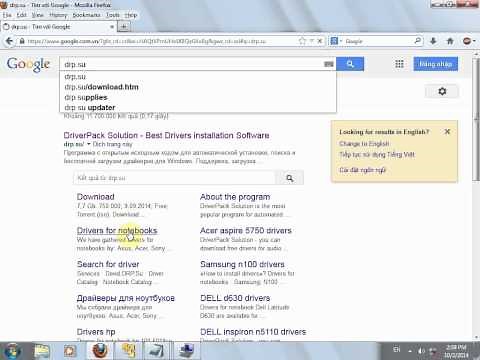Switch to Firefox in the taskbar
The width and height of the screenshot is (480, 360).
point(100,351)
